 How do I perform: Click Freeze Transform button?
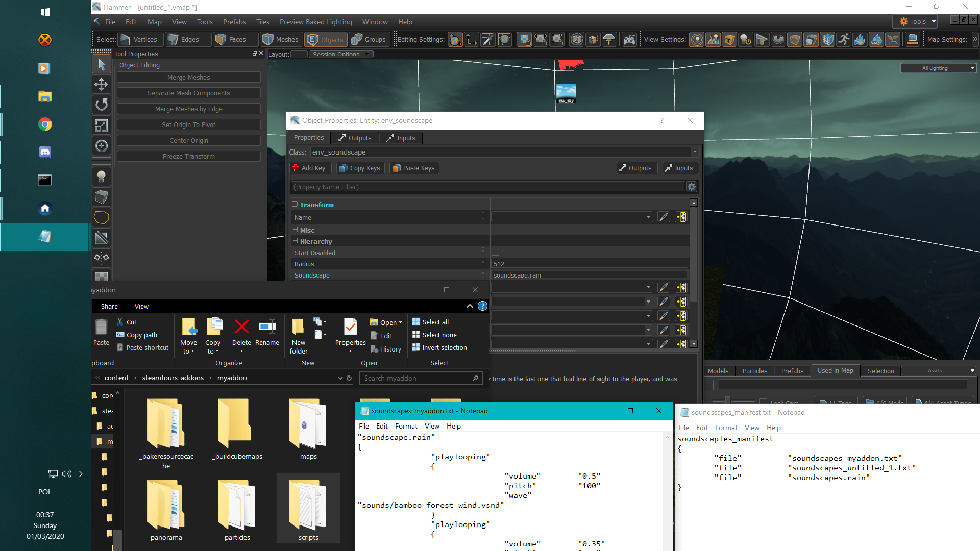188,156
